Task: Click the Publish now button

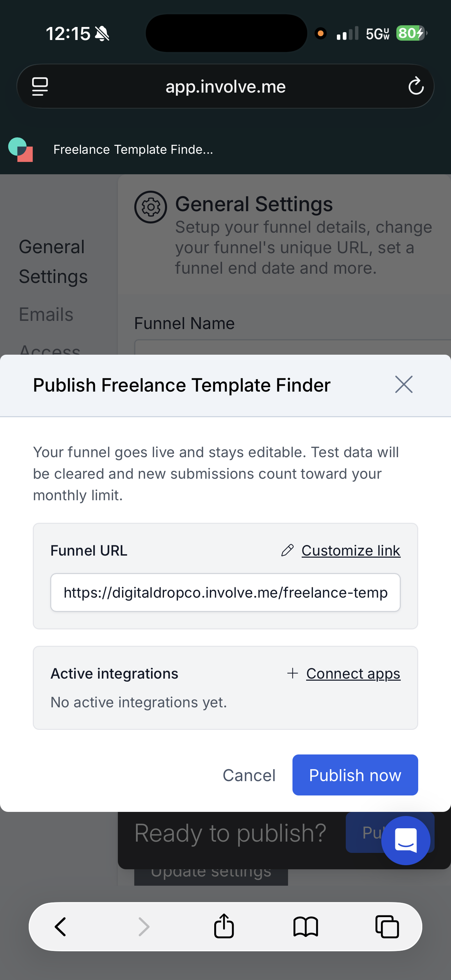Action: (355, 775)
